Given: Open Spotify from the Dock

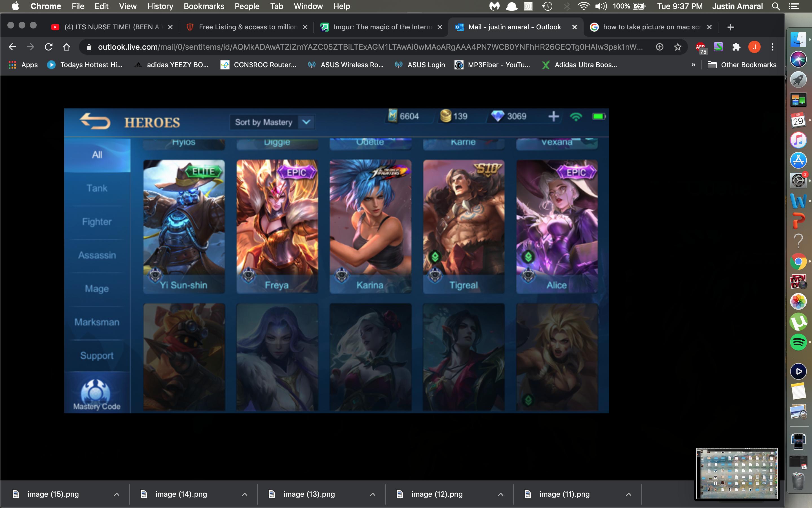Looking at the screenshot, I should click(798, 342).
